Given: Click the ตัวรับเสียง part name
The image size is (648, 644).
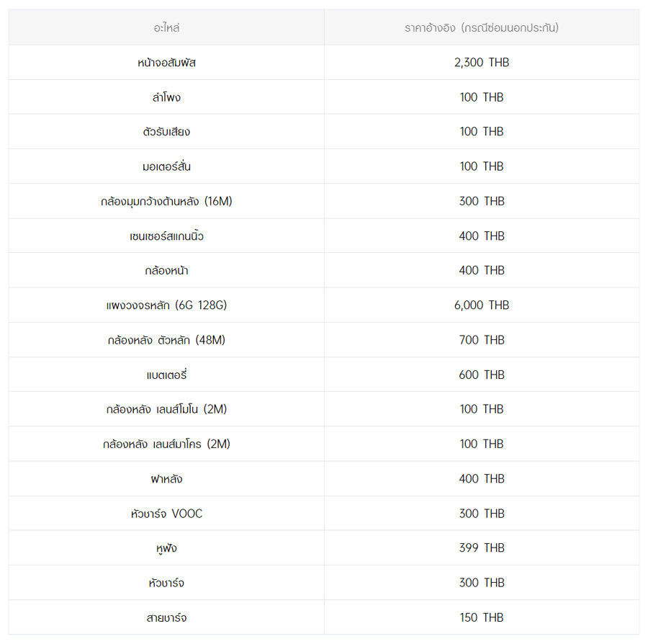Looking at the screenshot, I should (x=166, y=132).
